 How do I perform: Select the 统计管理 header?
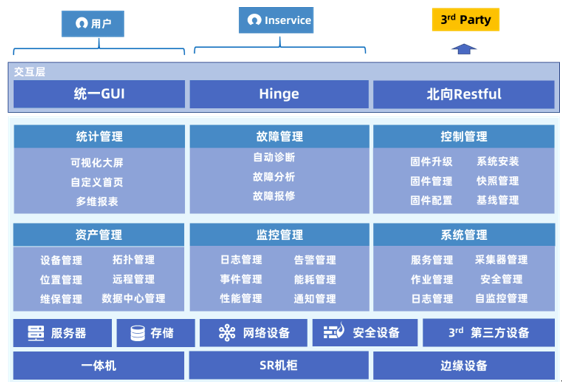[99, 136]
